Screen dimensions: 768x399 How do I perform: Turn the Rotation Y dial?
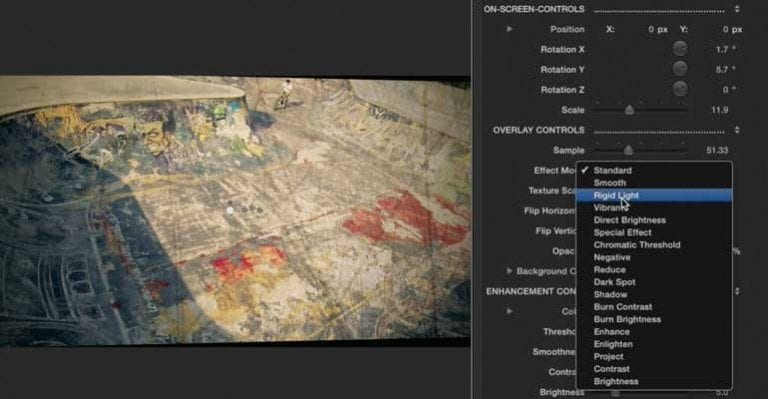679,69
